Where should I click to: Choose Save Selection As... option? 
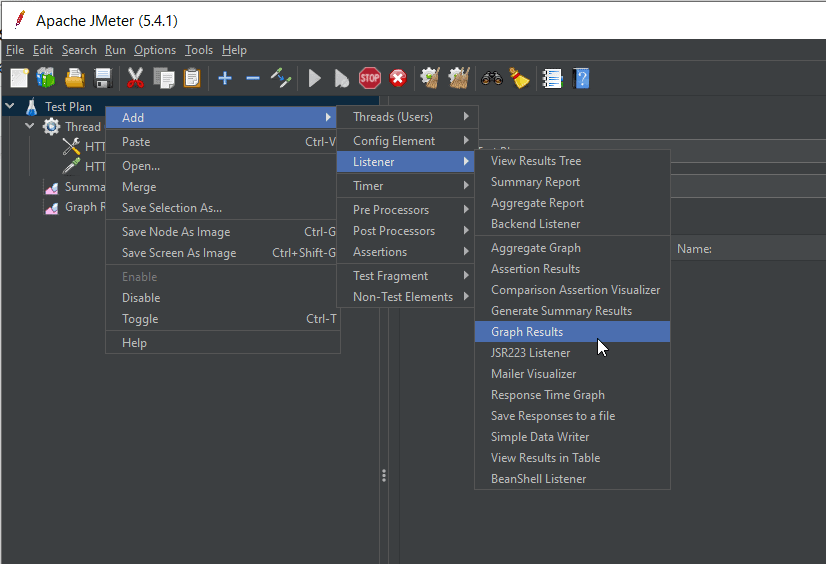pyautogui.click(x=223, y=208)
